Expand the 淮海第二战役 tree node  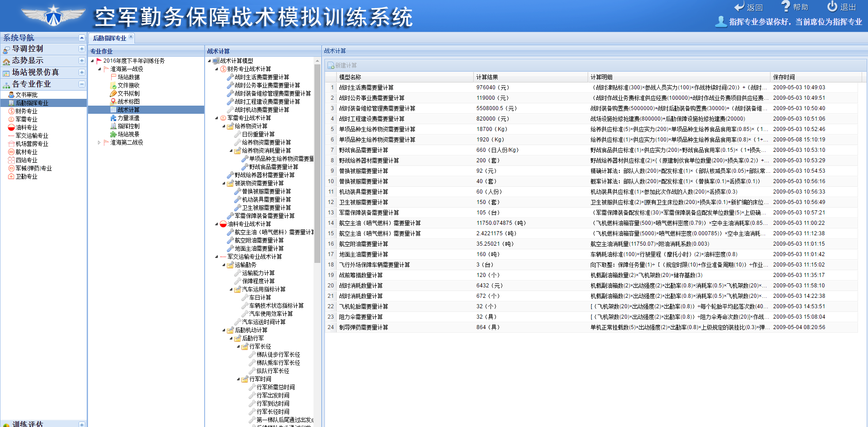point(99,142)
